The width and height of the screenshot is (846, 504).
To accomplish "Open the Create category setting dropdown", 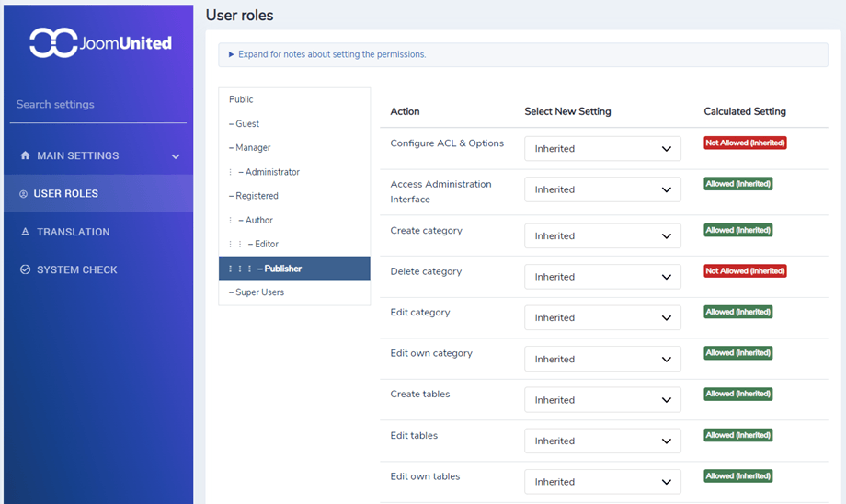I will tap(602, 236).
